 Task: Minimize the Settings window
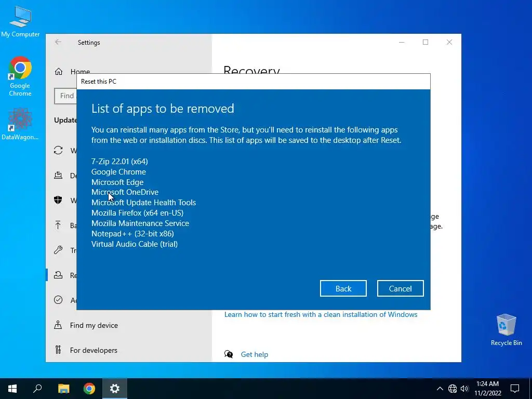click(402, 42)
